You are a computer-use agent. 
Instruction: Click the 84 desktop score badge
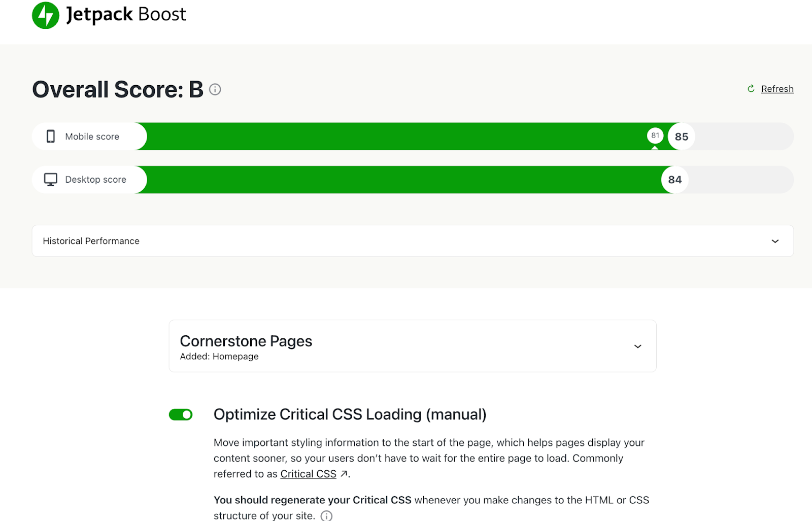[674, 179]
